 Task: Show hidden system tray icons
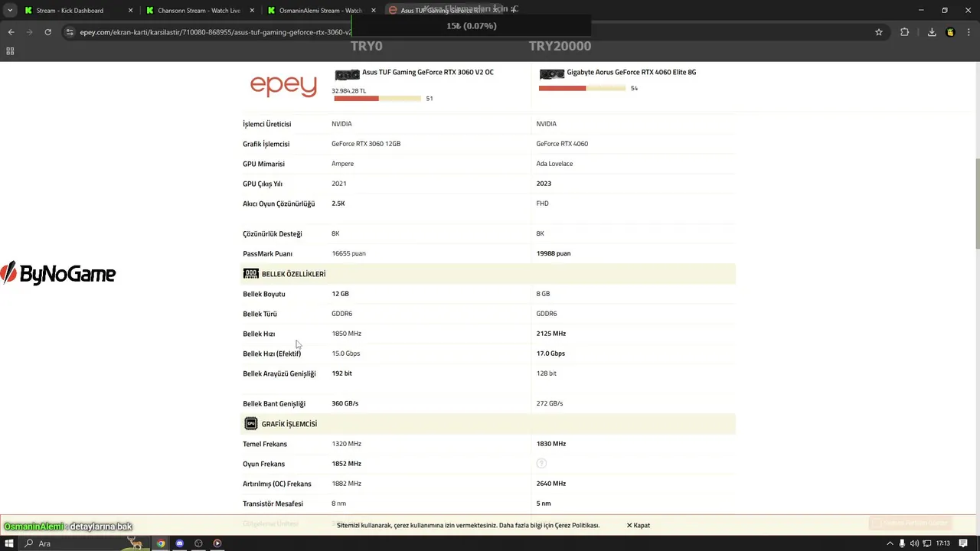click(890, 543)
